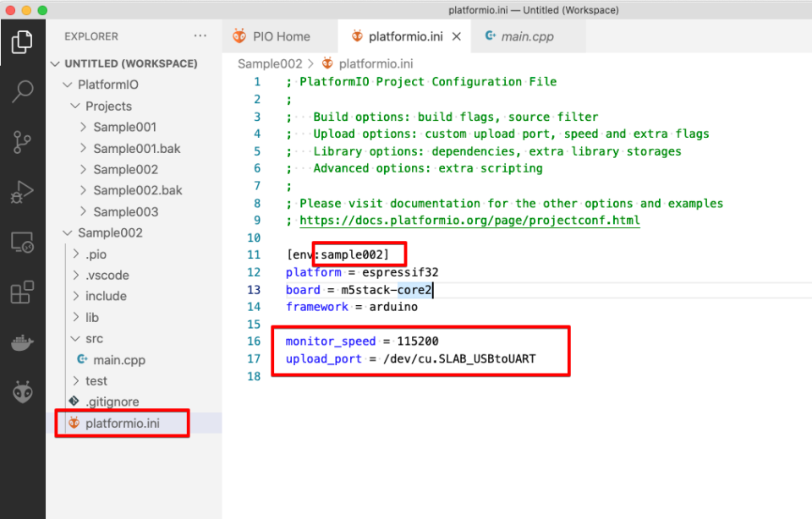The height and width of the screenshot is (519, 812).
Task: Click the flame icon on the PIO Home tab
Action: click(239, 36)
